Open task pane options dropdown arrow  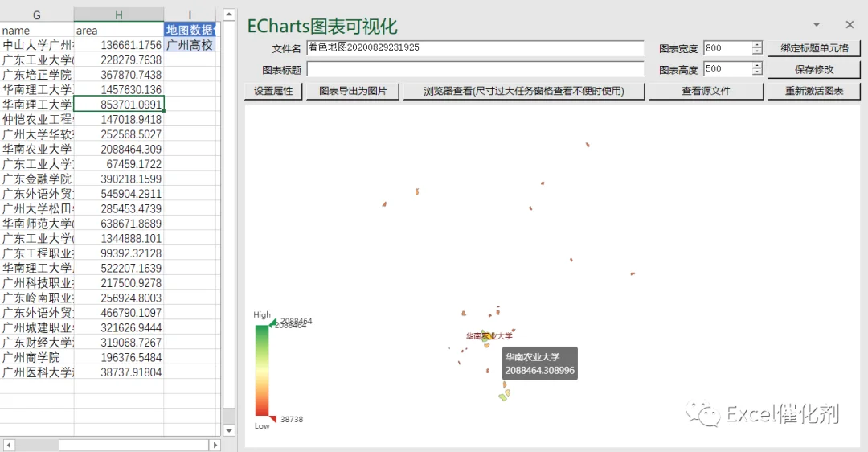817,25
